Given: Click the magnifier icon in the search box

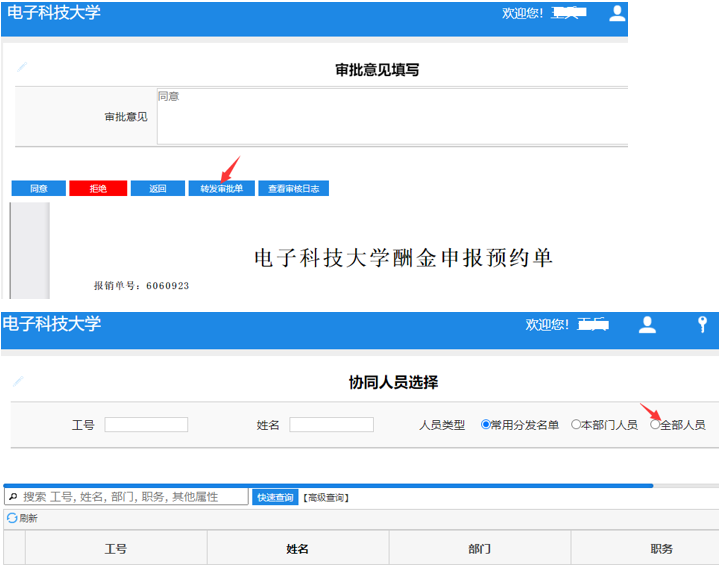Looking at the screenshot, I should tap(13, 497).
